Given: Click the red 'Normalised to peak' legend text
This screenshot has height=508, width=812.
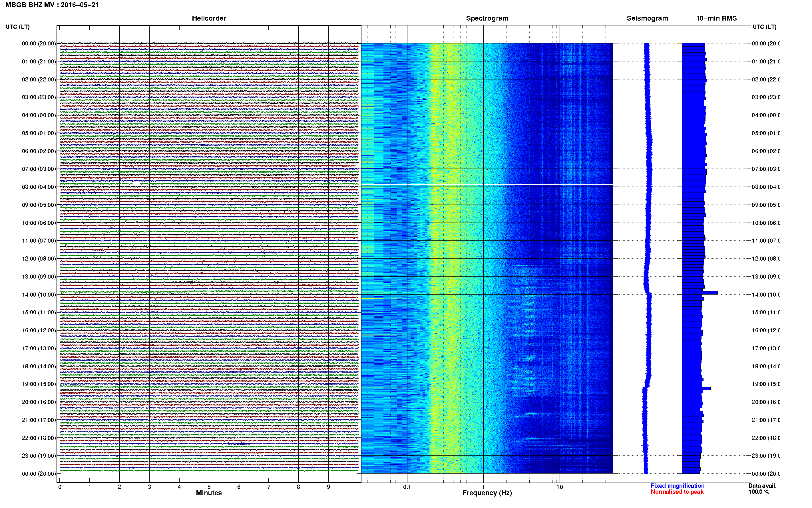Looking at the screenshot, I should coord(677,492).
